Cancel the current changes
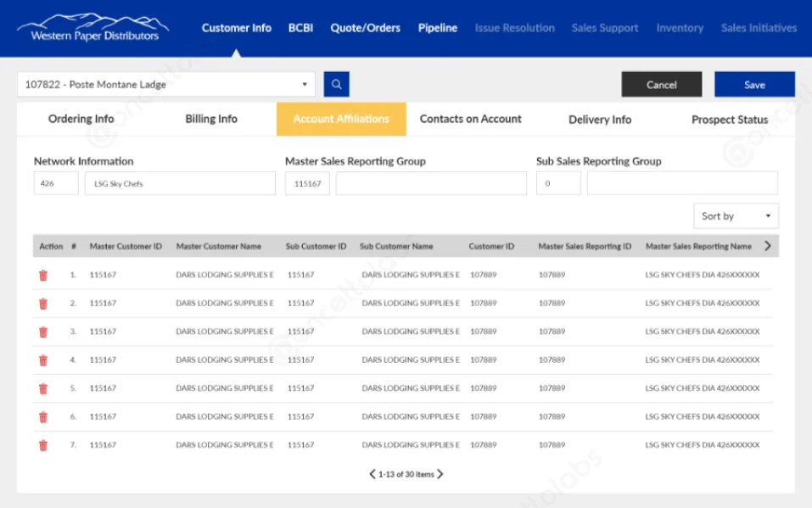Image resolution: width=812 pixels, height=508 pixels. tap(661, 84)
